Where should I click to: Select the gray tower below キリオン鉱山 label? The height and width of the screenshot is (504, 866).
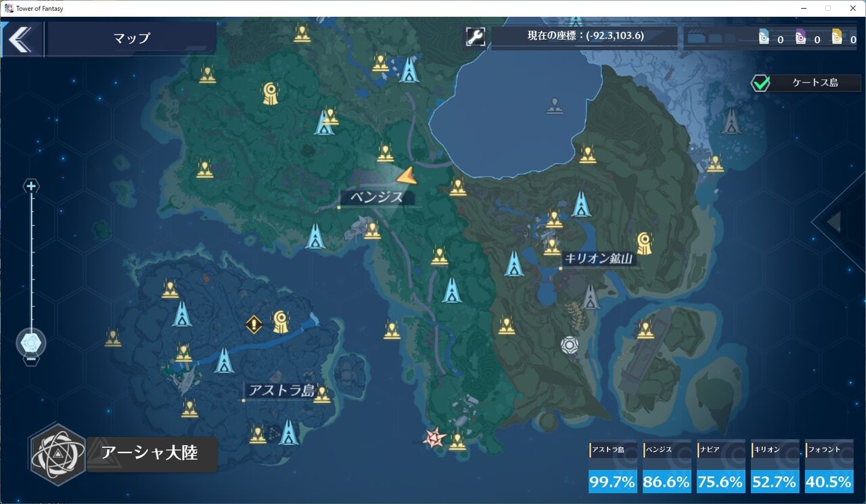point(591,296)
